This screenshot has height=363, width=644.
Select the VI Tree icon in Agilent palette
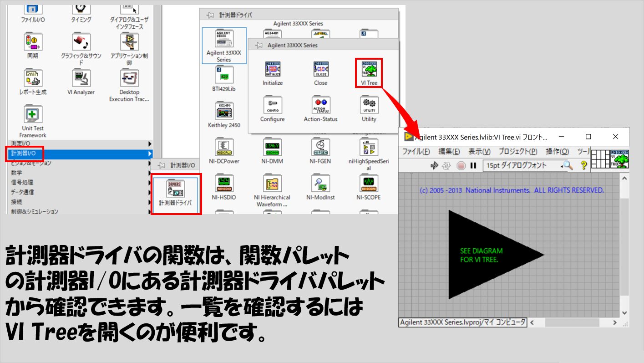369,69
